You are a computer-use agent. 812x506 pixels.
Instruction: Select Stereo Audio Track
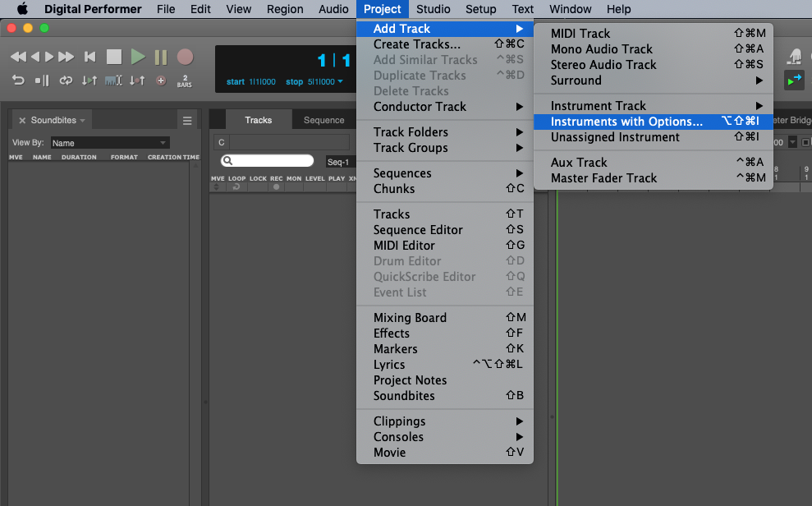pyautogui.click(x=654, y=65)
